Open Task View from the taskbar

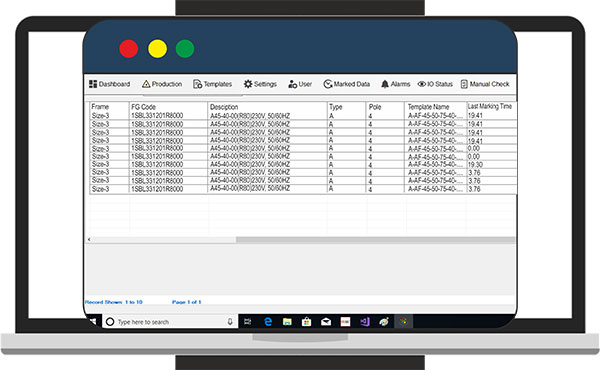(248, 322)
